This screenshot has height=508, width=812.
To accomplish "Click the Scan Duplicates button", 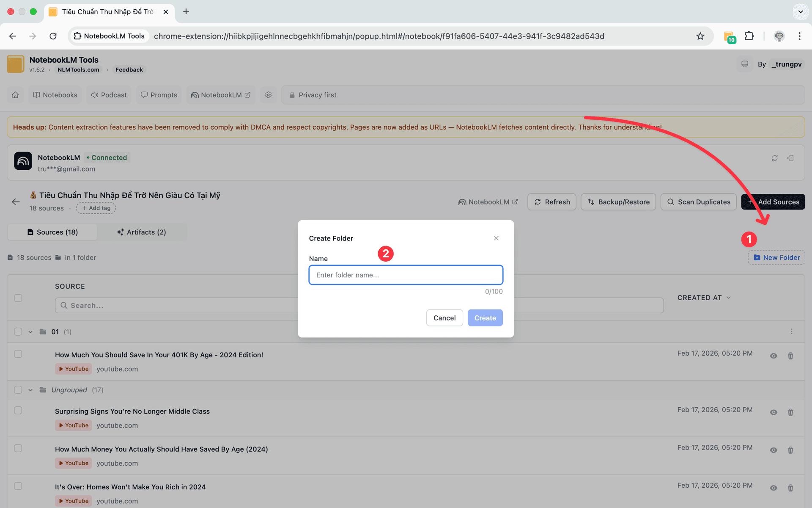I will (698, 202).
